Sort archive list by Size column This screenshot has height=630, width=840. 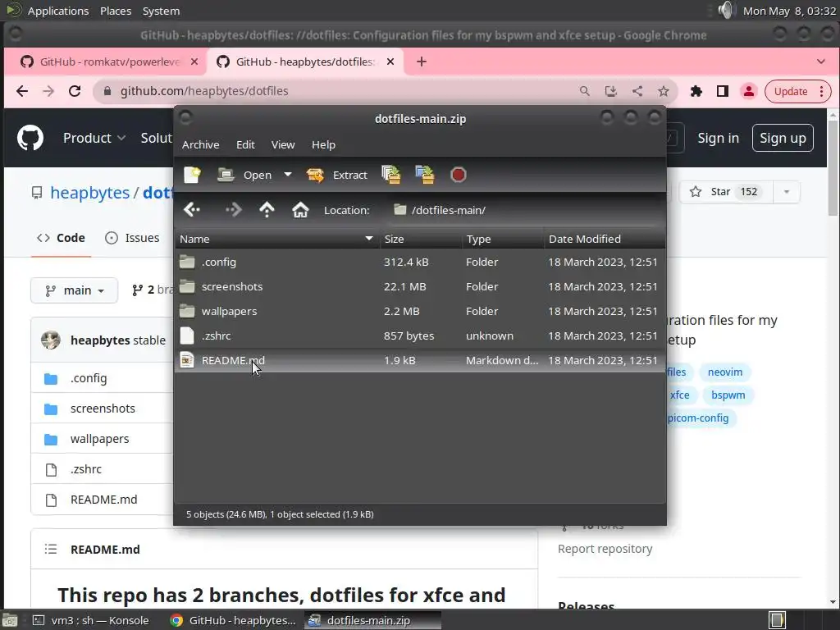(x=421, y=239)
